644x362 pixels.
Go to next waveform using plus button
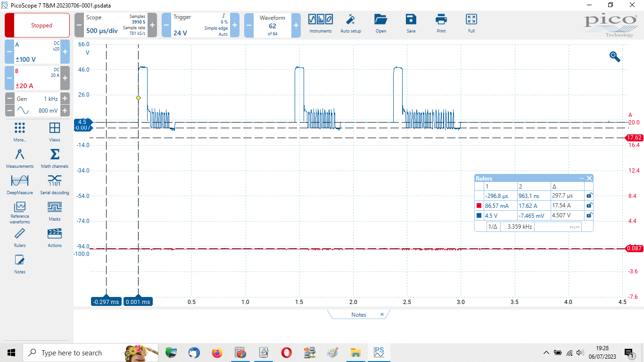point(296,25)
